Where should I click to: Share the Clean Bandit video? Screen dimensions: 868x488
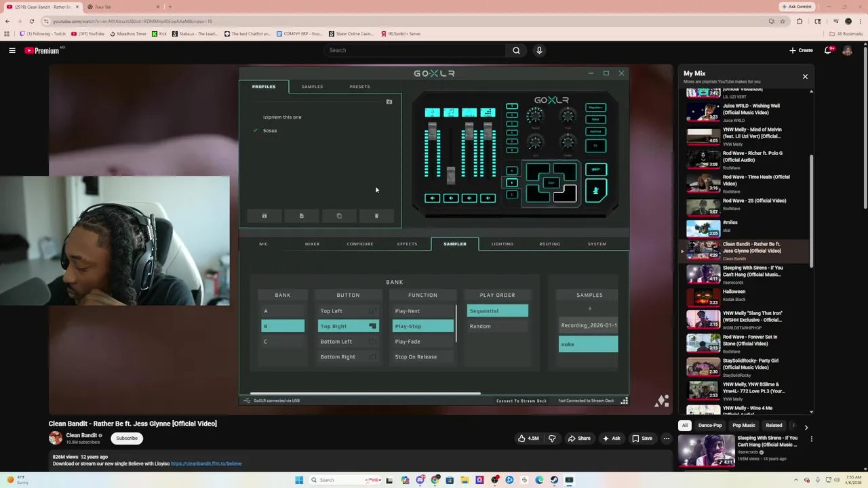578,439
